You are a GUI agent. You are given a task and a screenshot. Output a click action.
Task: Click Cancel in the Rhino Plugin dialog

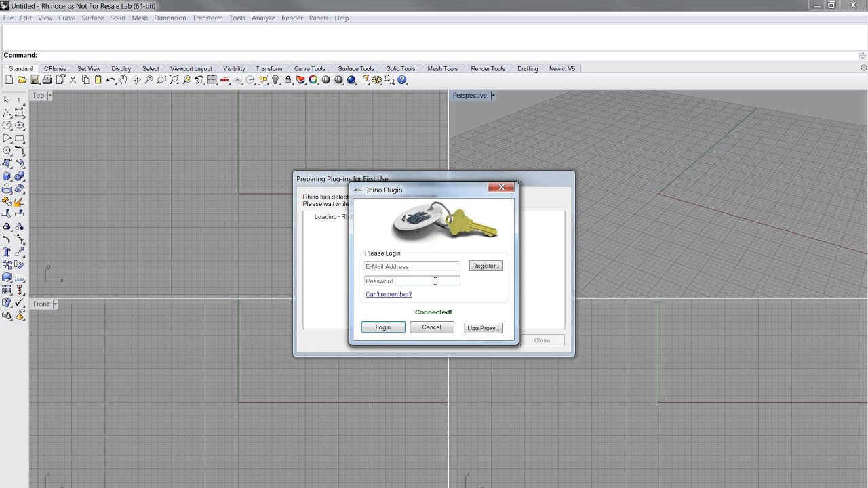[431, 327]
